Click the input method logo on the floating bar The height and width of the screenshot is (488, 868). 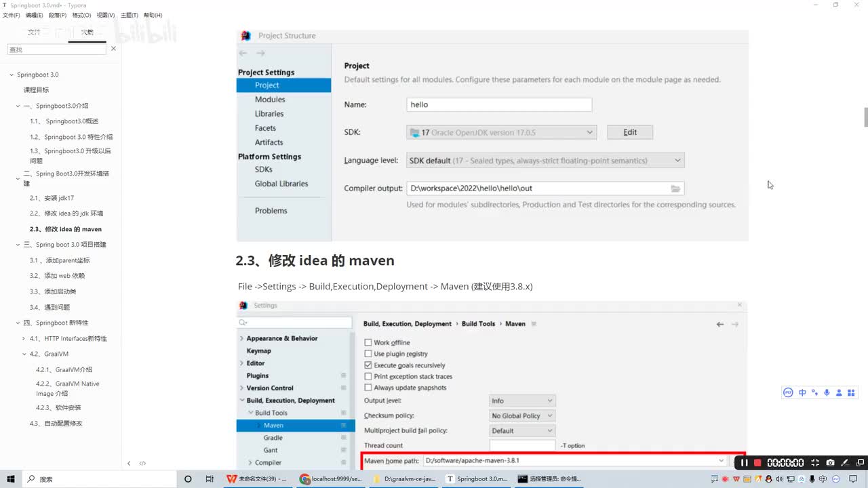tap(788, 392)
